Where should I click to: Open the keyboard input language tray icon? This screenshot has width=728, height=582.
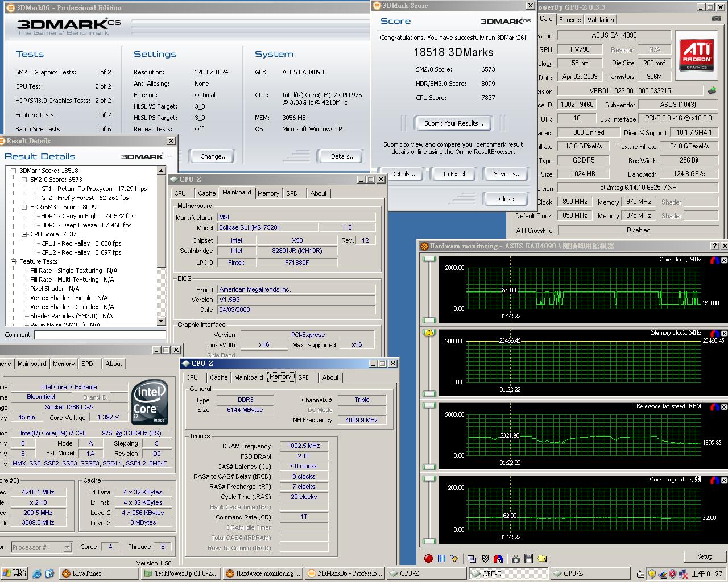641,573
